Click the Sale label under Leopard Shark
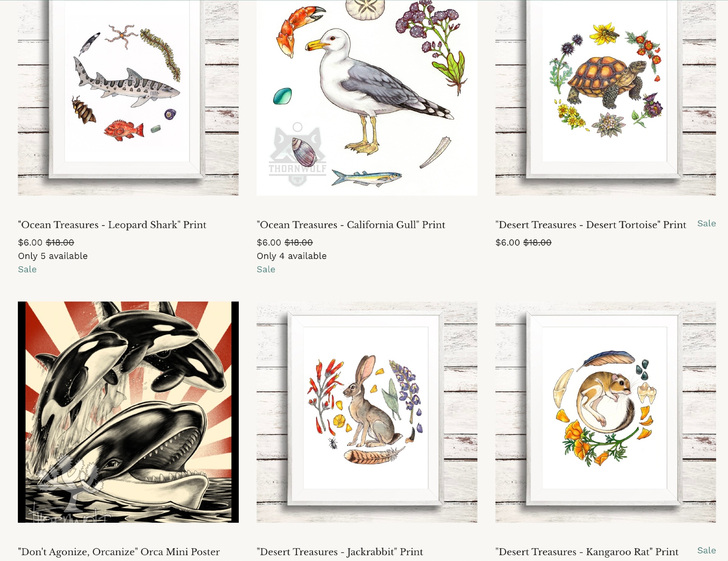728x561 pixels. [27, 270]
